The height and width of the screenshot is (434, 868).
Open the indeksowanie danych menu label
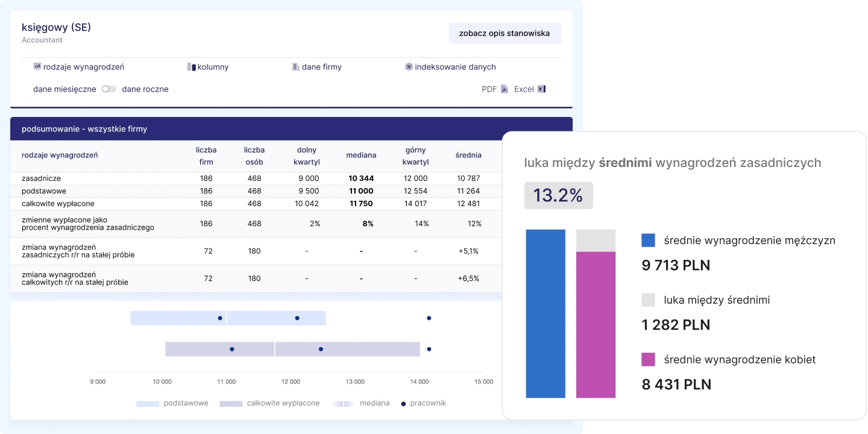(x=456, y=67)
